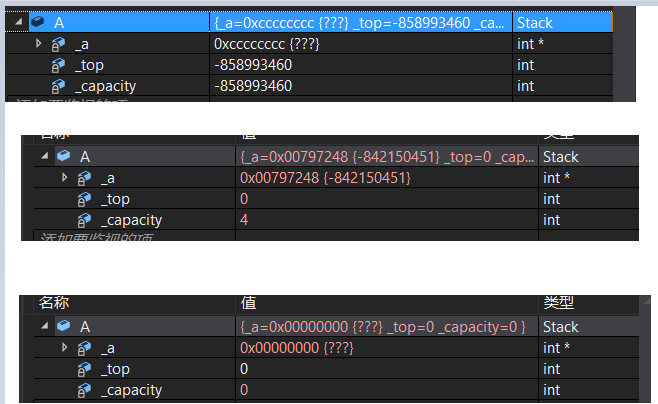Click _capacity value 4
This screenshot has height=404, width=658.
pyautogui.click(x=244, y=219)
